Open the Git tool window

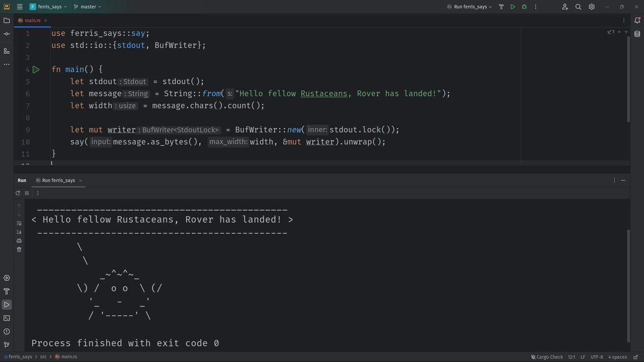6,345
